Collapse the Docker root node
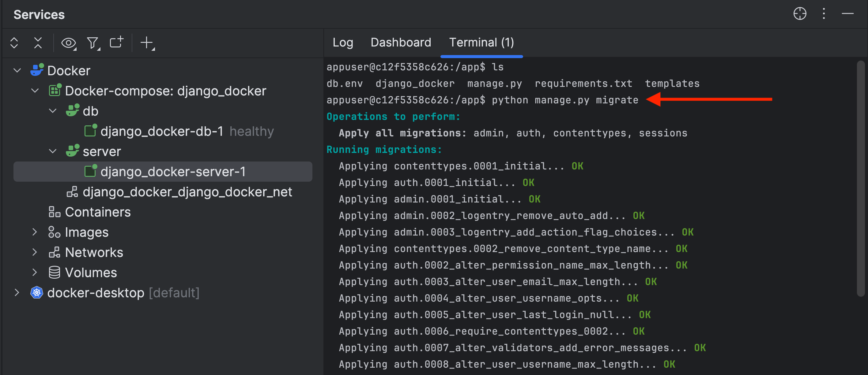The height and width of the screenshot is (375, 868). pyautogui.click(x=17, y=71)
